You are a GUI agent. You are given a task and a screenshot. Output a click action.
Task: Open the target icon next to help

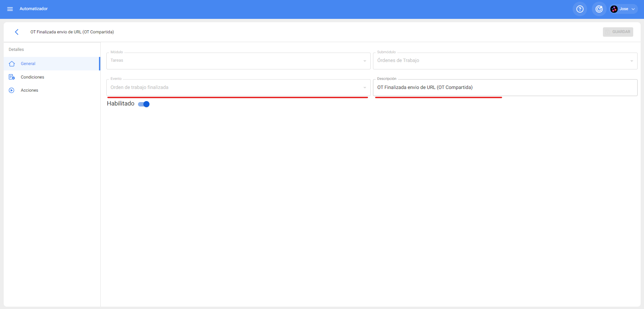599,9
